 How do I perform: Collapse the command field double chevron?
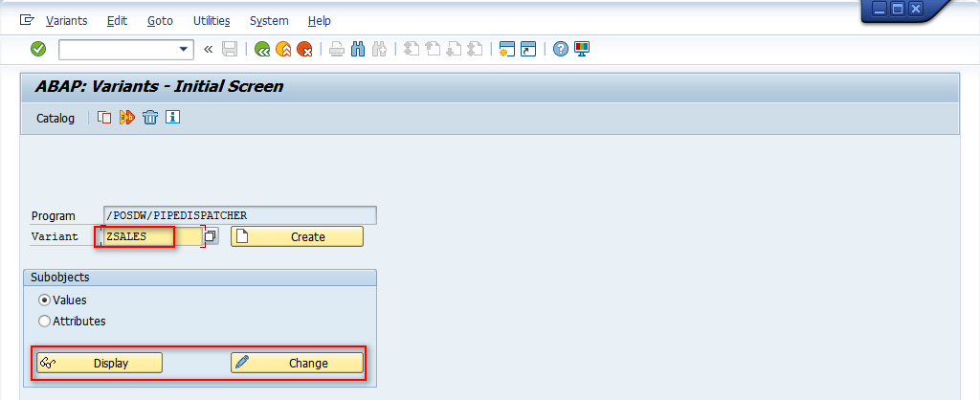click(x=208, y=49)
